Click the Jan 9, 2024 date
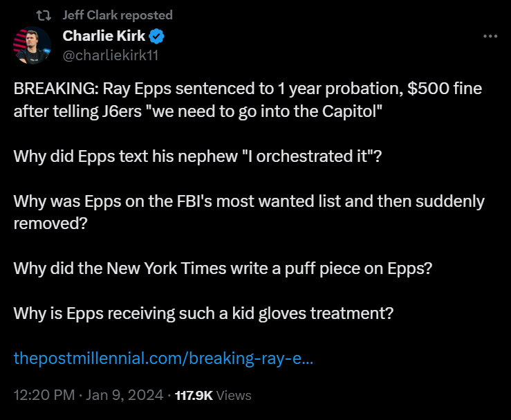Screen dimensions: 511x420 point(124,395)
